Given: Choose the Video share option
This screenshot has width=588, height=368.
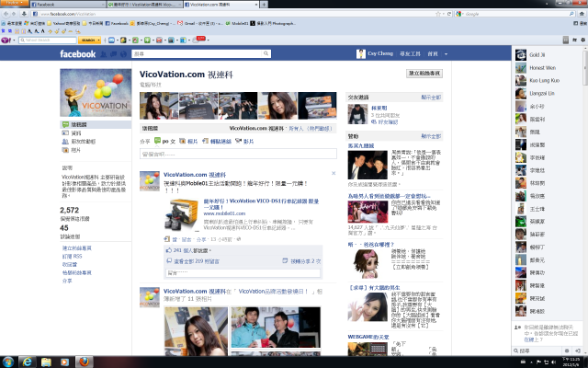Looking at the screenshot, I should coord(244,141).
